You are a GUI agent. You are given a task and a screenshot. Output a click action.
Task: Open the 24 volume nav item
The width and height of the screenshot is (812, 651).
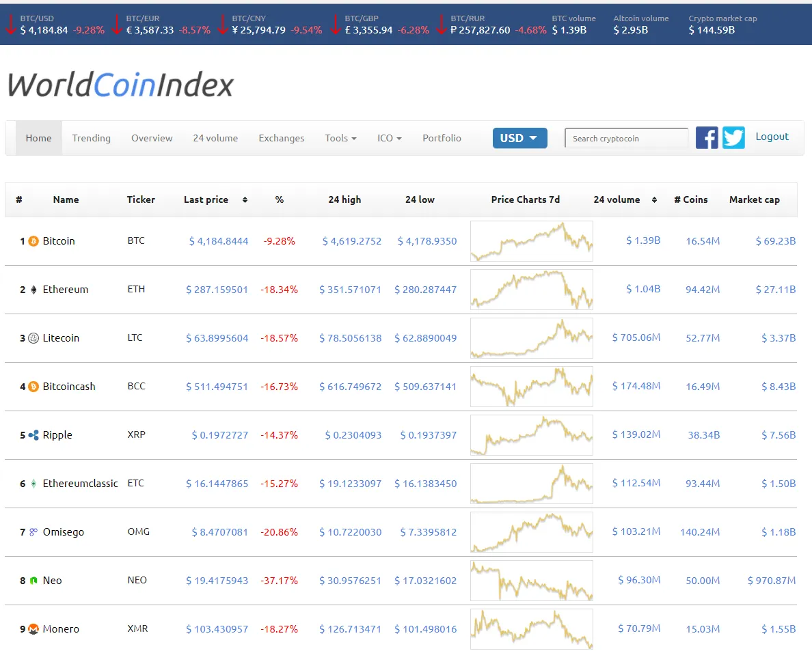point(215,138)
